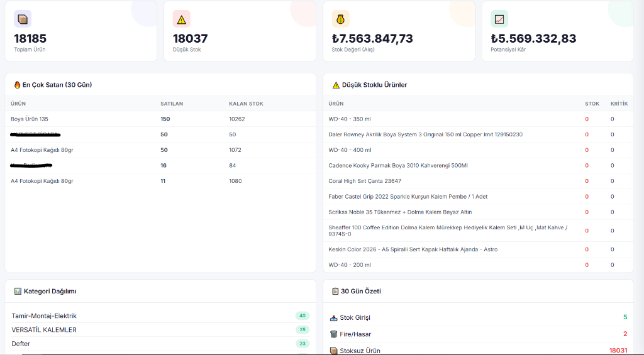Click the green 25 badge for VERSATİL KALEMLER
Screen dimensions: 644x355
coord(303,330)
